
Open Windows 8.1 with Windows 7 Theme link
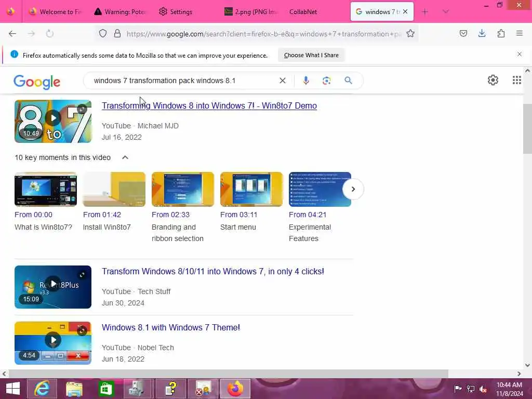170,327
